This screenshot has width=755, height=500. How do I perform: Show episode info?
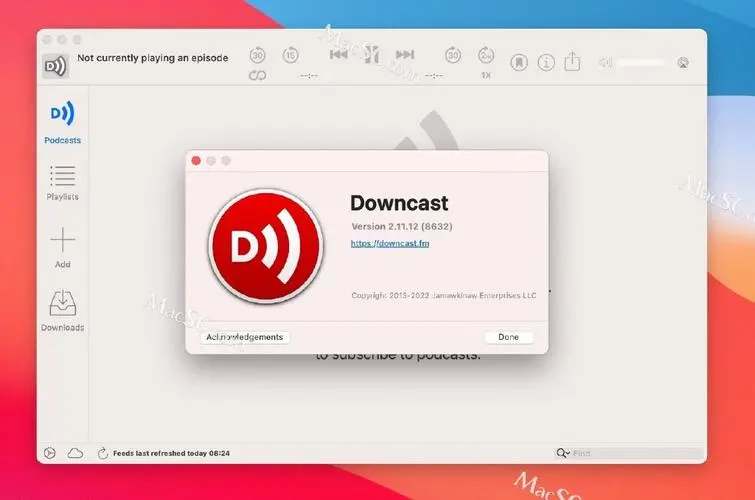[546, 62]
